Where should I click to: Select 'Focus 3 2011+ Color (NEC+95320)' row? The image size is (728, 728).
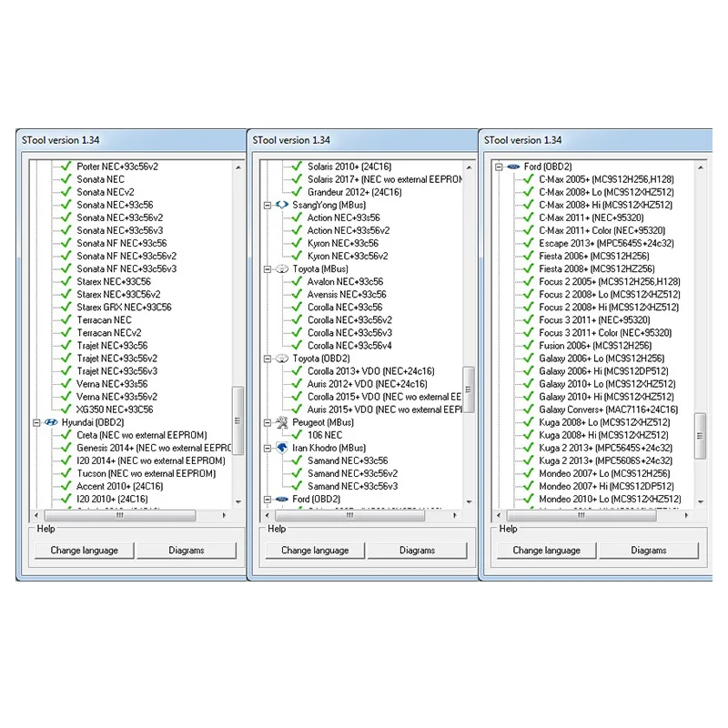click(605, 333)
